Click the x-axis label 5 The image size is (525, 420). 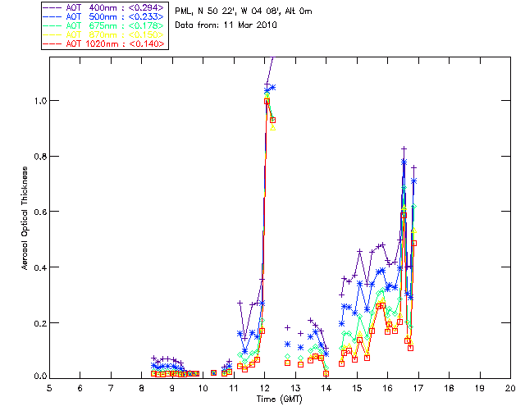(x=49, y=388)
